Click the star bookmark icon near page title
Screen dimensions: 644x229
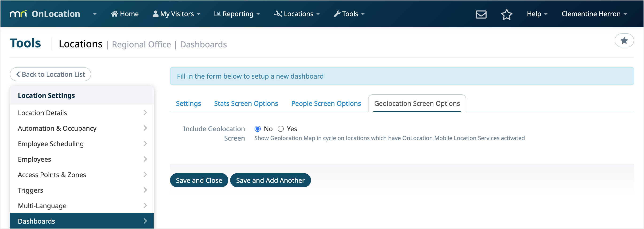(x=624, y=40)
